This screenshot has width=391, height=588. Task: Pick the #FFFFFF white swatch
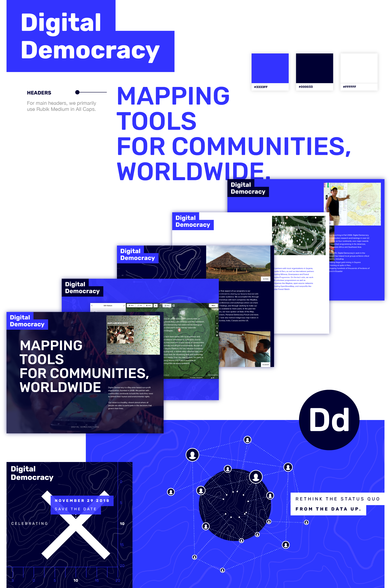pos(359,68)
